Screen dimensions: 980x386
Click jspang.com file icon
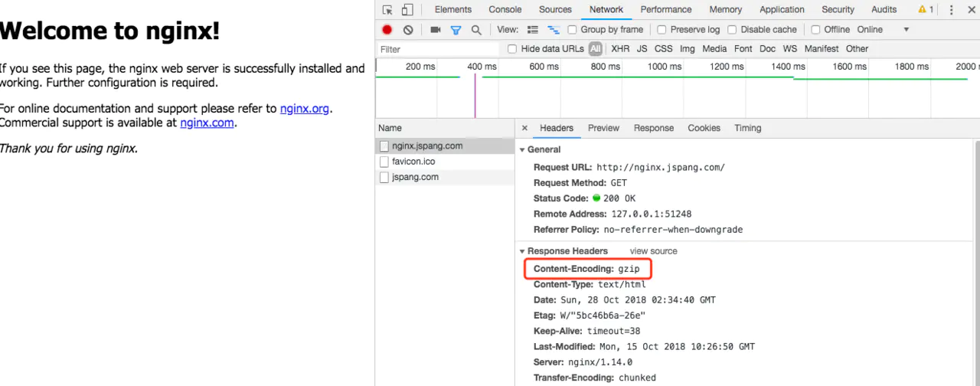(384, 177)
